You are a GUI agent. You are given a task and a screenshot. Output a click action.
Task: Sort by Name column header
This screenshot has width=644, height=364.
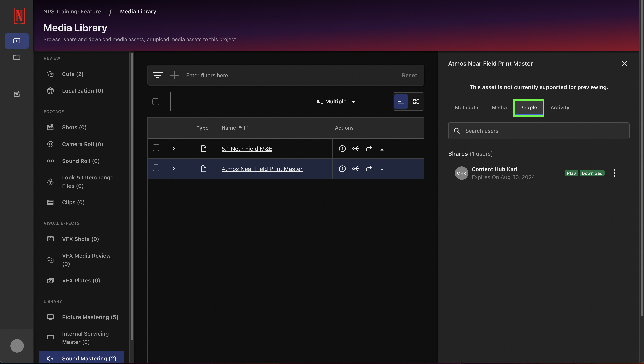point(235,128)
